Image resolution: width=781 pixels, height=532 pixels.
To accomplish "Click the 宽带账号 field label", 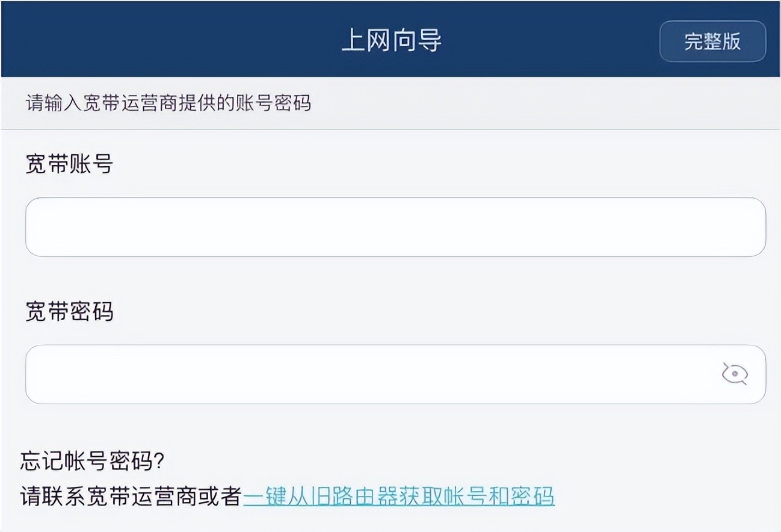I will [69, 164].
